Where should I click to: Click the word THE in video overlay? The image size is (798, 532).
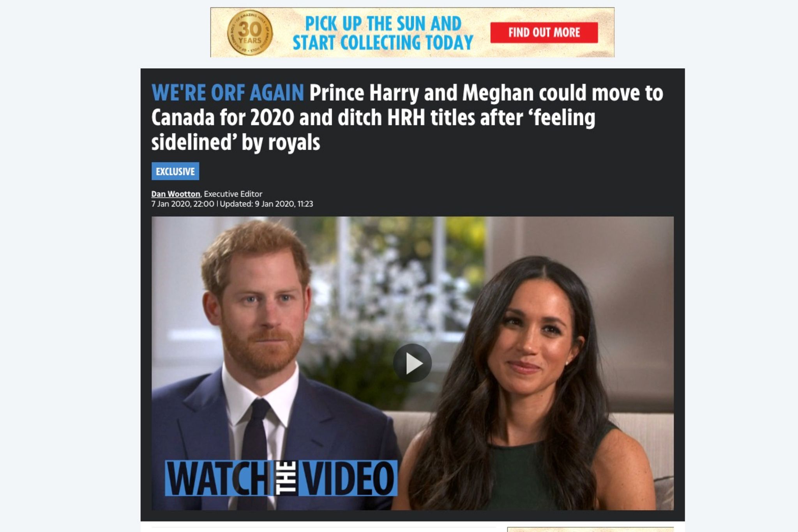click(x=286, y=478)
